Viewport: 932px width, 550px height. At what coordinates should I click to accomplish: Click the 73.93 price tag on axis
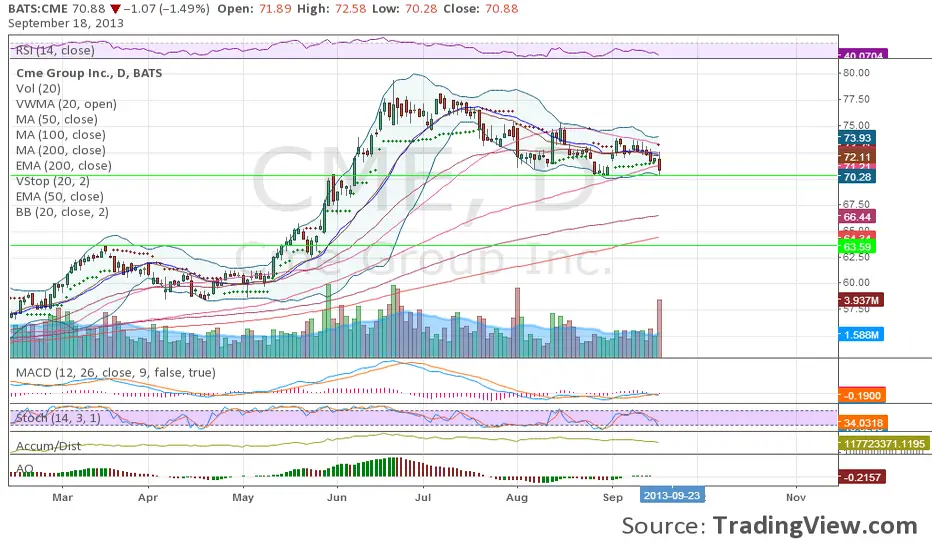pyautogui.click(x=857, y=138)
